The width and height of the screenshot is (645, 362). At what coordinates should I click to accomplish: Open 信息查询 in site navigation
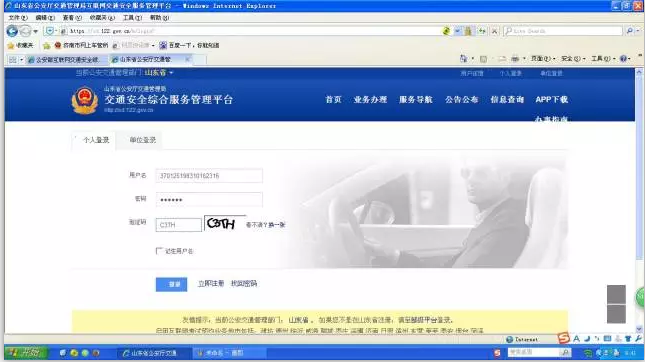point(507,100)
